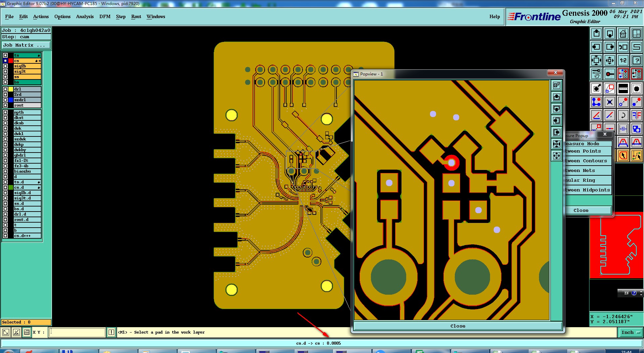Click the zoom out icon in main toolbar
This screenshot has width=644, height=353.
610,60
